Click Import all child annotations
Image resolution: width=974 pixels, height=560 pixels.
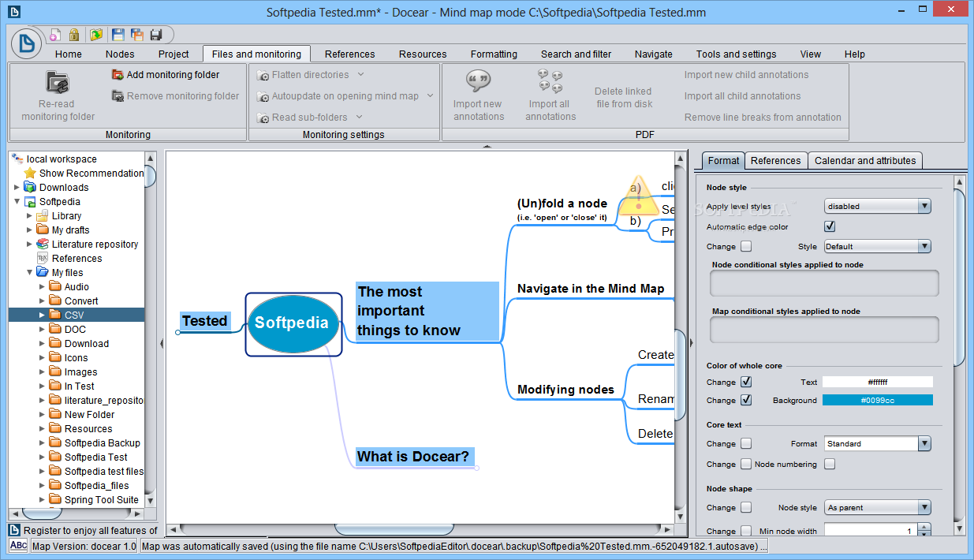click(742, 96)
